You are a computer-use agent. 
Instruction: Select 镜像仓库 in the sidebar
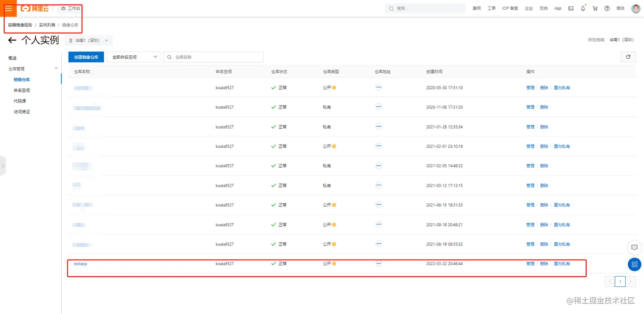[x=22, y=80]
